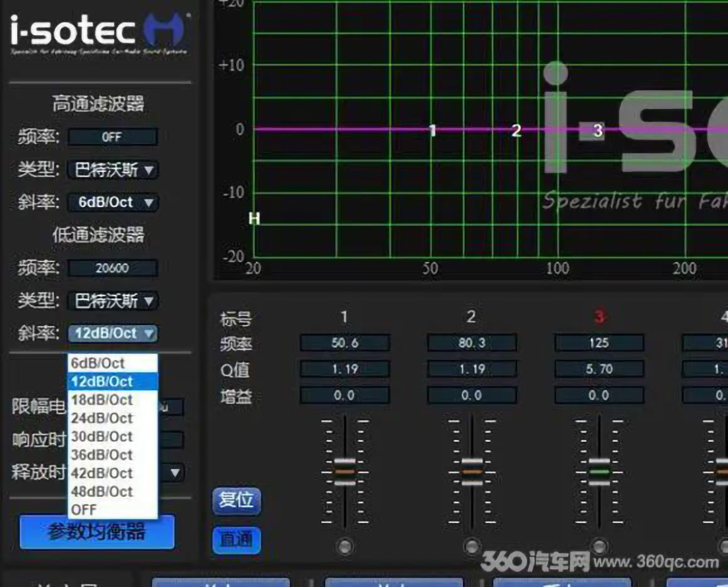This screenshot has width=728, height=587.
Task: Click the 低通滤波器 section heading
Action: click(98, 235)
